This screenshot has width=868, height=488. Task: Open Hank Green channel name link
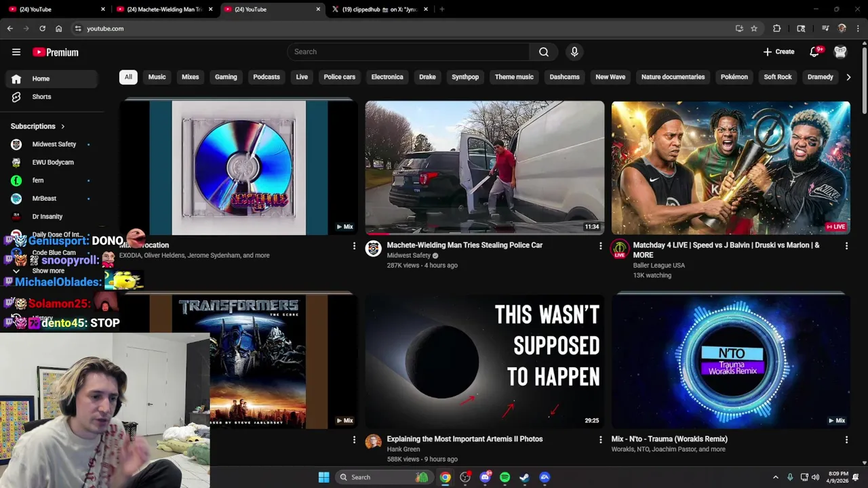[x=403, y=449]
